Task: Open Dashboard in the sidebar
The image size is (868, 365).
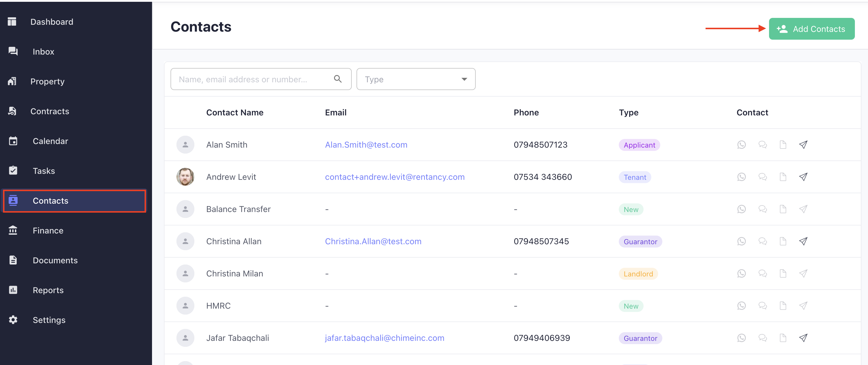Action: [52, 22]
